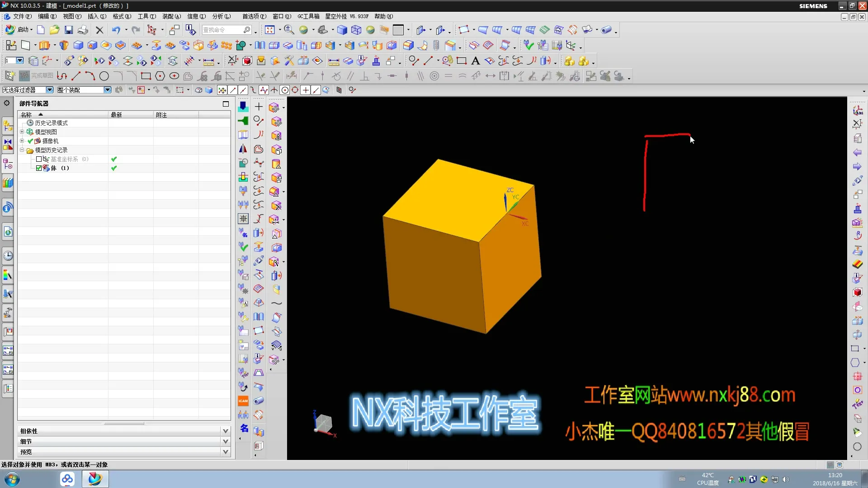
Task: Check the 基准坐标系 checkbox
Action: click(39, 159)
